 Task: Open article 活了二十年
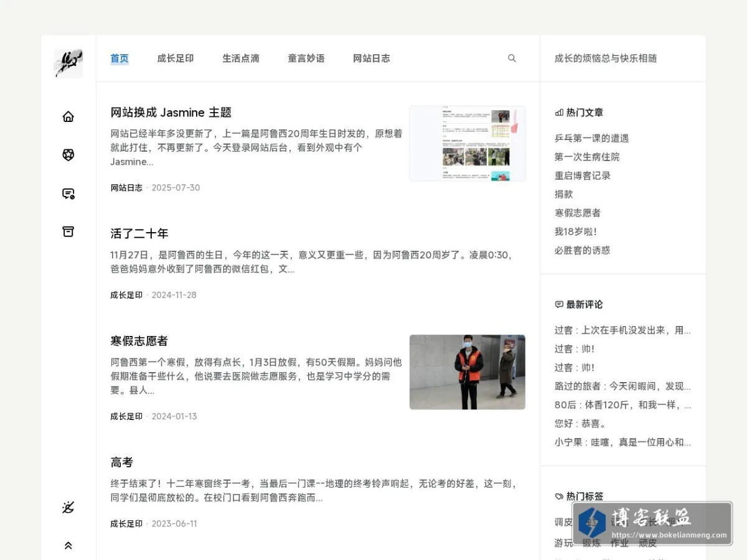click(x=139, y=234)
